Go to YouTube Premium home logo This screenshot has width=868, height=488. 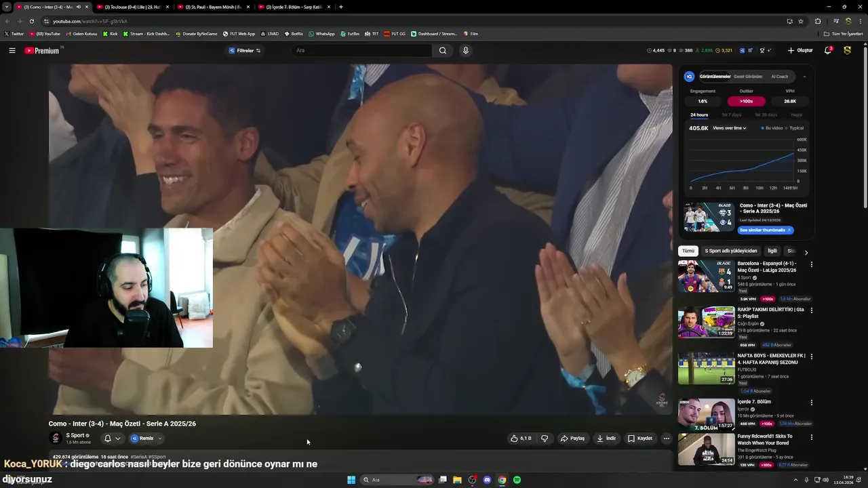click(x=42, y=50)
